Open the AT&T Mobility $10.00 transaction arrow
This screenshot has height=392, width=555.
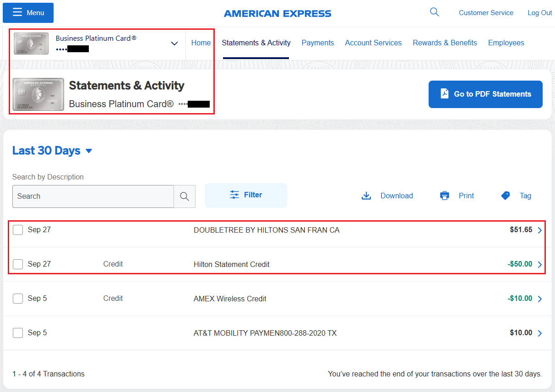tap(540, 333)
